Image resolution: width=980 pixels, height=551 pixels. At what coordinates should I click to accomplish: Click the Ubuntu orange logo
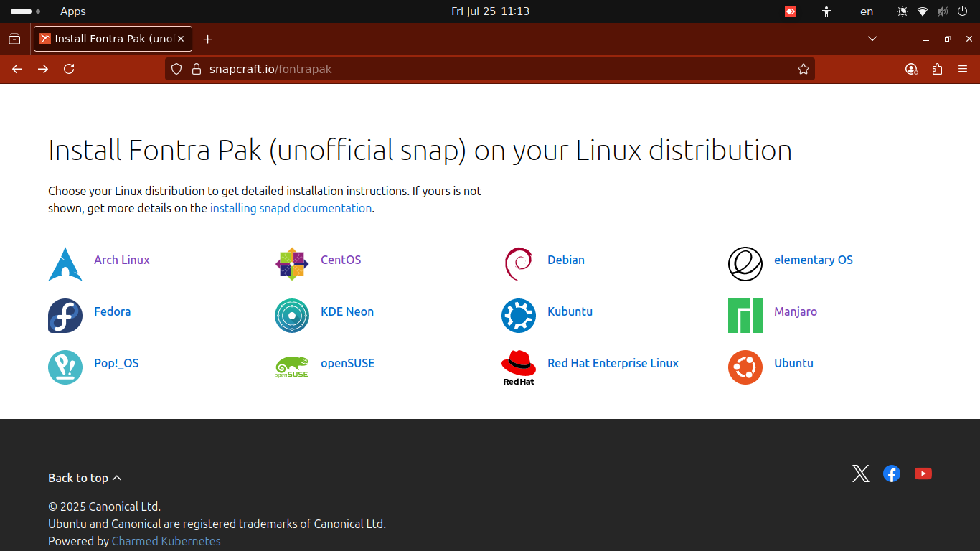pos(745,367)
